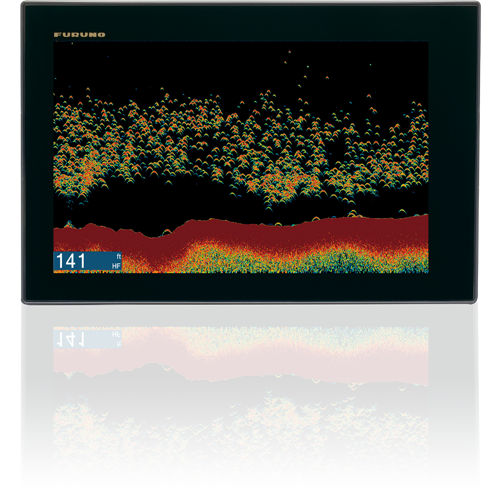
Task: Click the reflected 141 reading below the display
Action: (x=71, y=339)
